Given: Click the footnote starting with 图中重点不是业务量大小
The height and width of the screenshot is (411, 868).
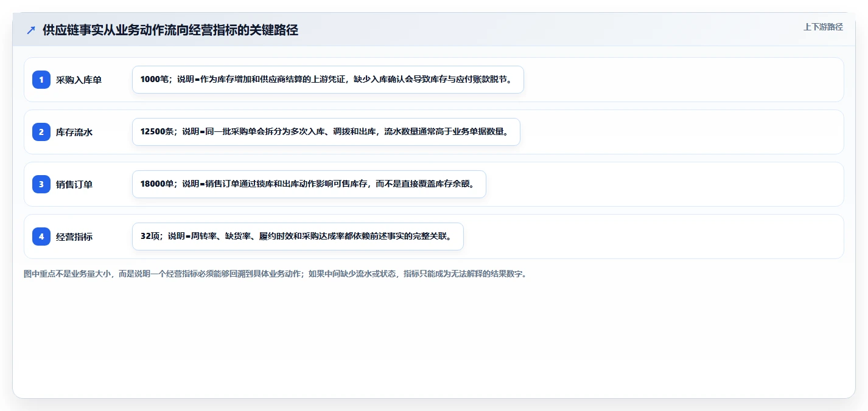Looking at the screenshot, I should (275, 274).
